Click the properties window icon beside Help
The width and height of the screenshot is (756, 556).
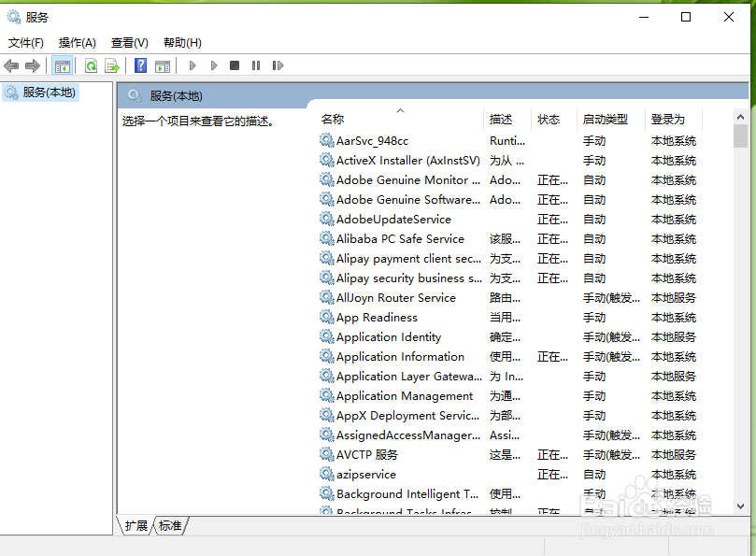click(163, 65)
